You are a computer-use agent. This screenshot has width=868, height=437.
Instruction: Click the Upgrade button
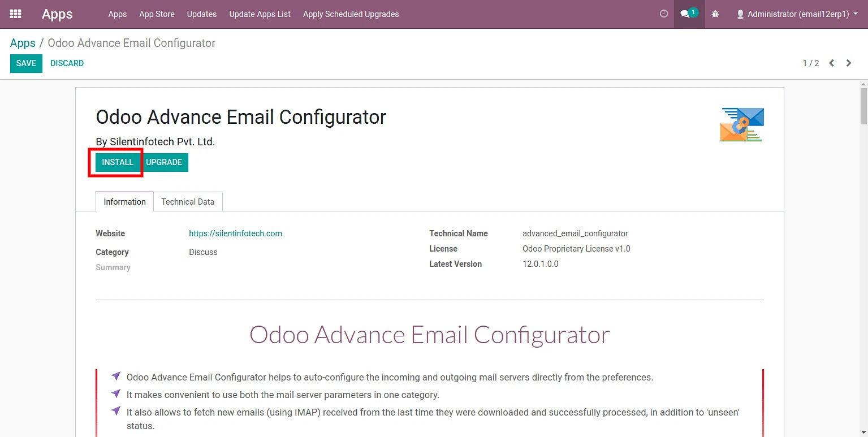click(164, 162)
